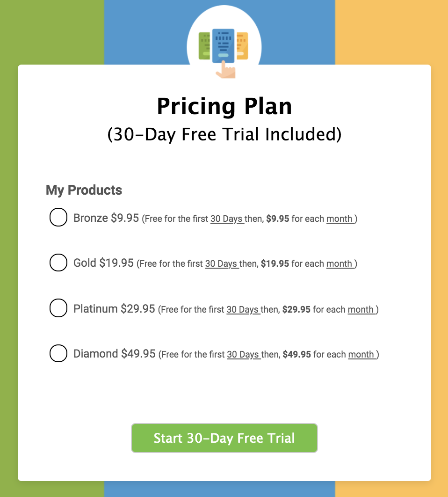Click underlined "month" in the Gold row
This screenshot has width=448, height=497.
click(x=340, y=264)
